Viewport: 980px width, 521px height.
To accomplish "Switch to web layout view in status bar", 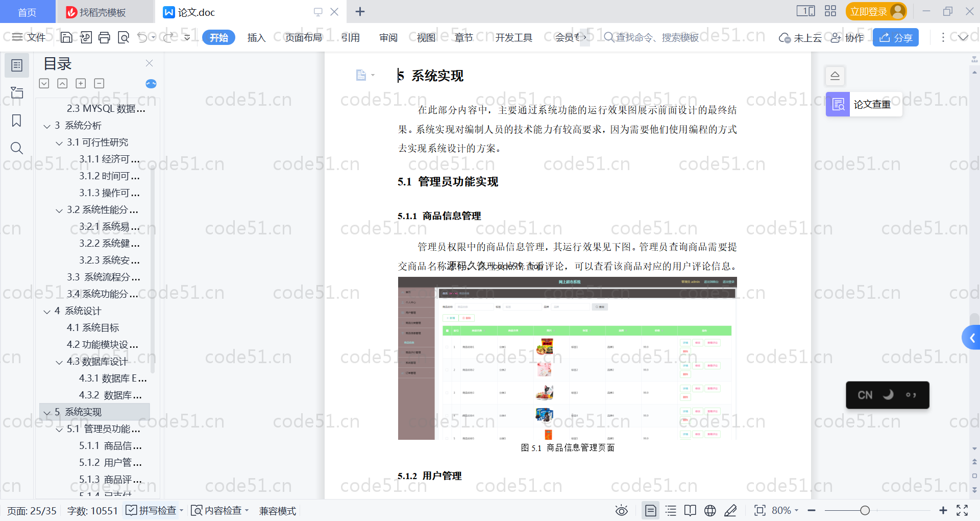I will [710, 510].
